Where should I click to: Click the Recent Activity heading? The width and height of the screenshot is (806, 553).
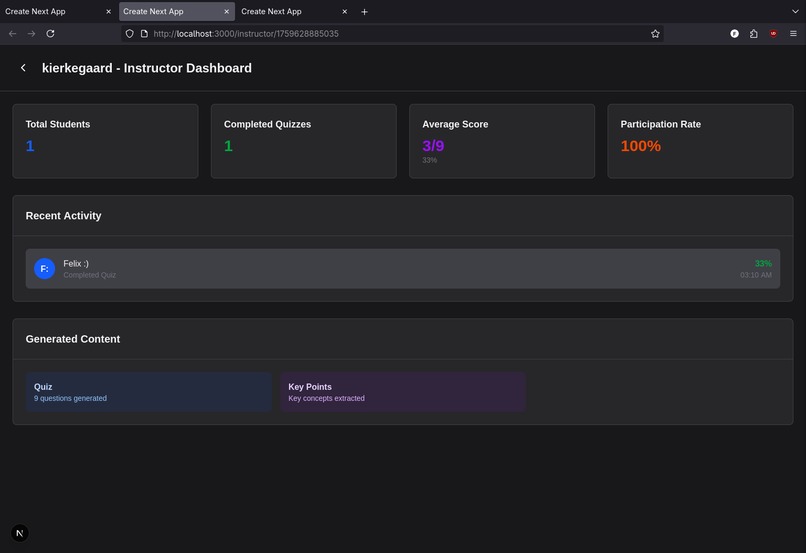(63, 216)
